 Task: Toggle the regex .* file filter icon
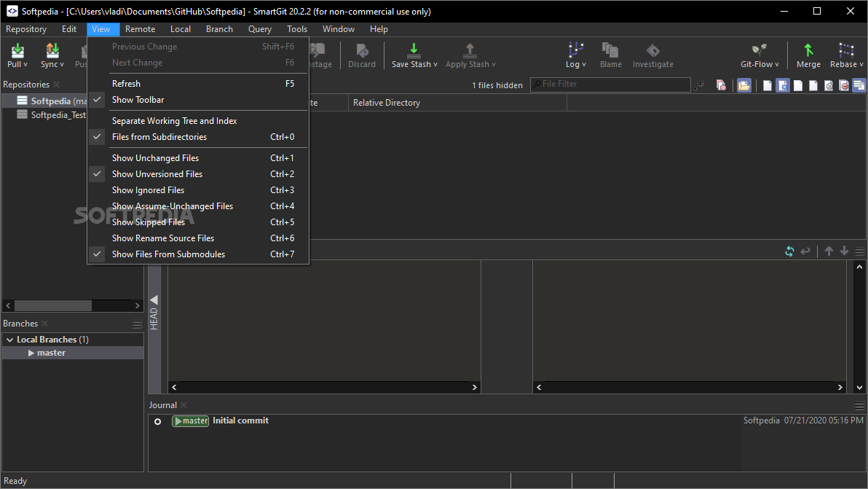pyautogui.click(x=700, y=85)
